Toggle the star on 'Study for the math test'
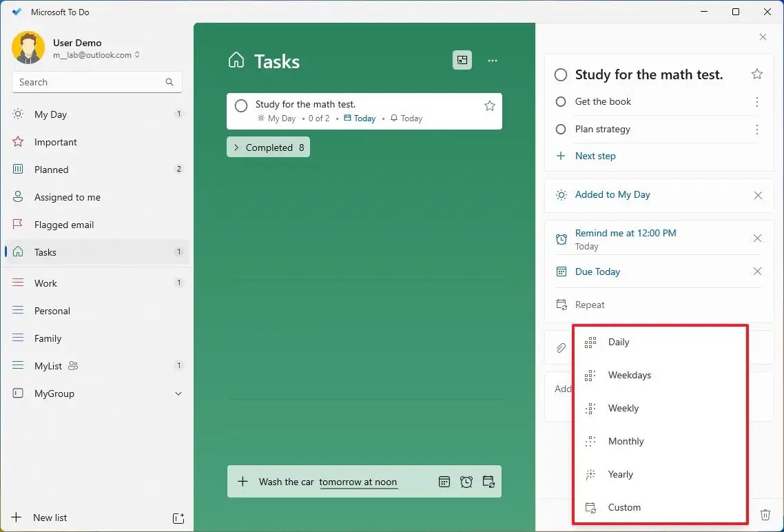This screenshot has height=532, width=784. [489, 105]
